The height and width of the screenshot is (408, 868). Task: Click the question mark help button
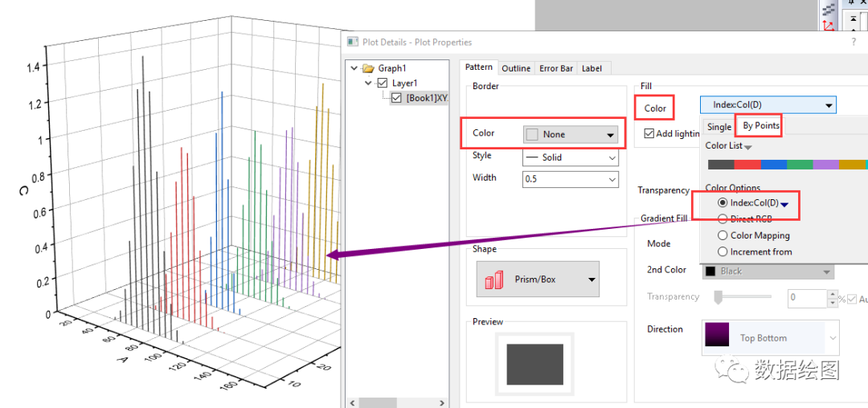tap(853, 42)
